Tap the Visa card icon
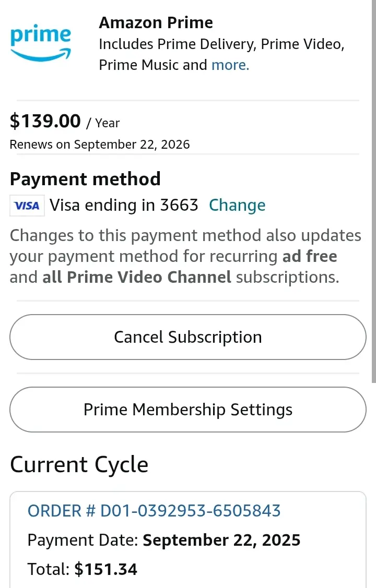Screen dimensions: 376x588 point(27,206)
